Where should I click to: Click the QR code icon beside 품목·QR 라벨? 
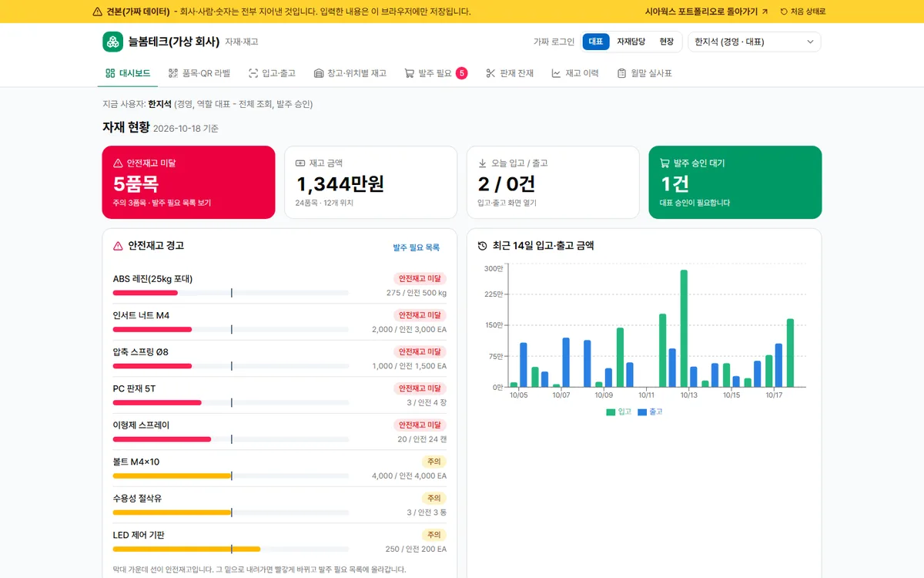pyautogui.click(x=173, y=73)
